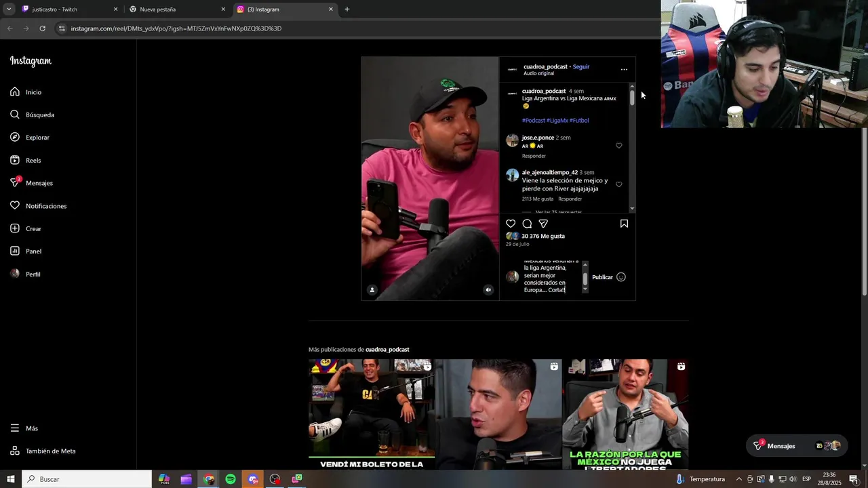868x488 pixels.
Task: Click the comment bubble icon
Action: [527, 224]
